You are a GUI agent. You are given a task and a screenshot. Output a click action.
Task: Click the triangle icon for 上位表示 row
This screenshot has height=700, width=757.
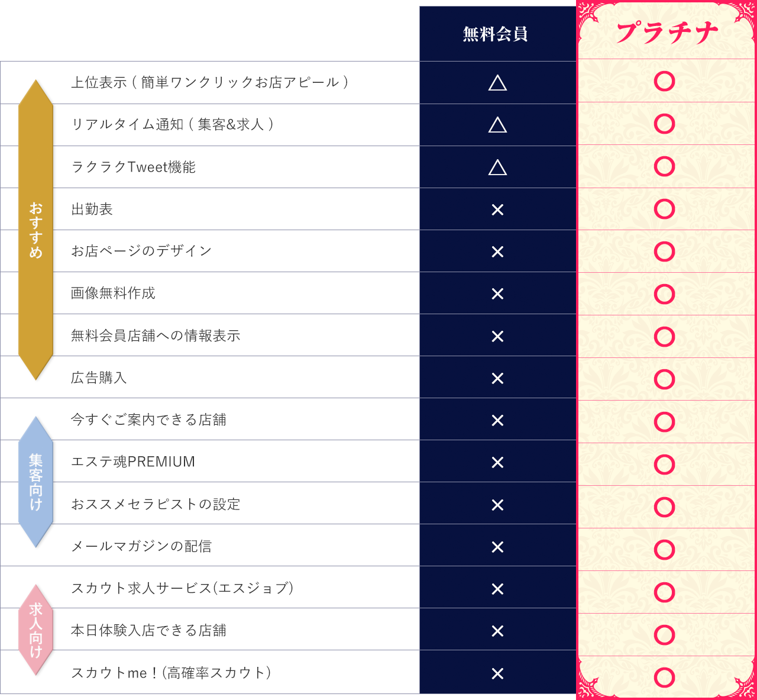497,83
